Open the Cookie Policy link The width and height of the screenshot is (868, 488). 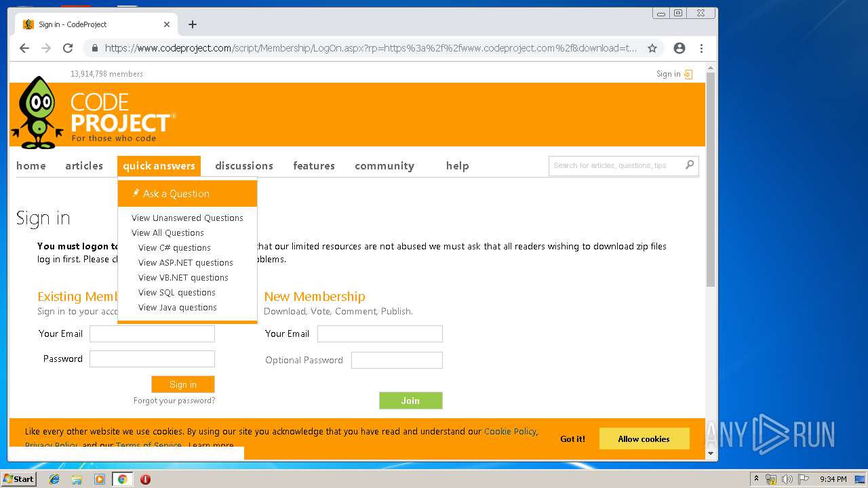510,431
